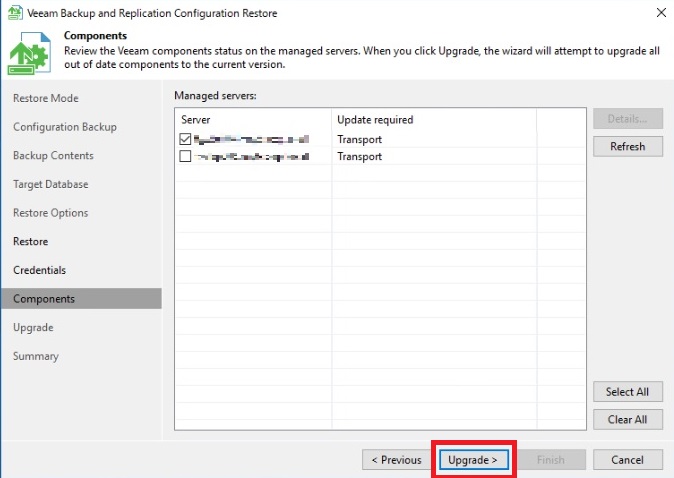Click the Details button

pyautogui.click(x=628, y=119)
